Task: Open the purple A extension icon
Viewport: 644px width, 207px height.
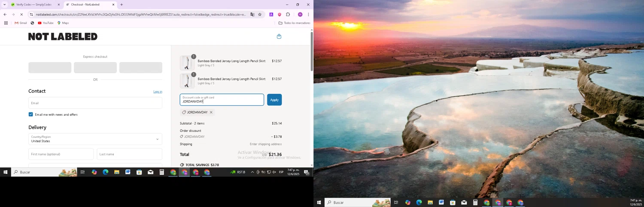Action: 271,15
